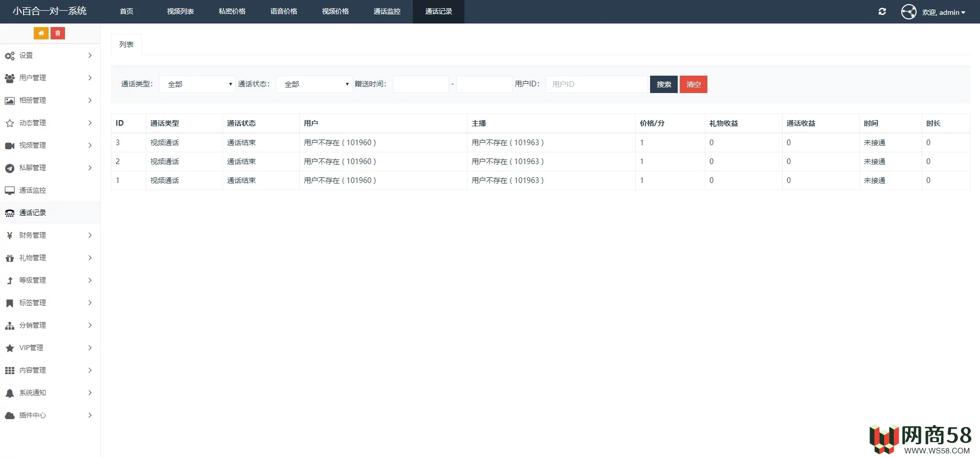980x458 pixels.
Task: Click the 动态管理 star outline icon
Action: click(10, 123)
